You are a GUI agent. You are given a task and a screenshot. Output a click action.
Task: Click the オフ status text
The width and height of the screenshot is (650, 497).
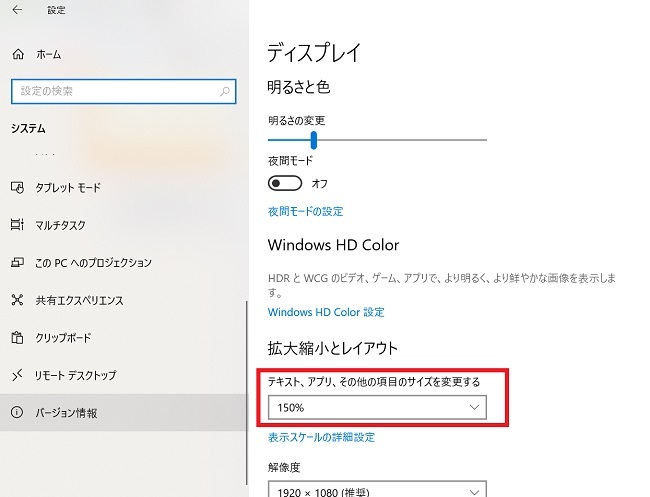320,184
